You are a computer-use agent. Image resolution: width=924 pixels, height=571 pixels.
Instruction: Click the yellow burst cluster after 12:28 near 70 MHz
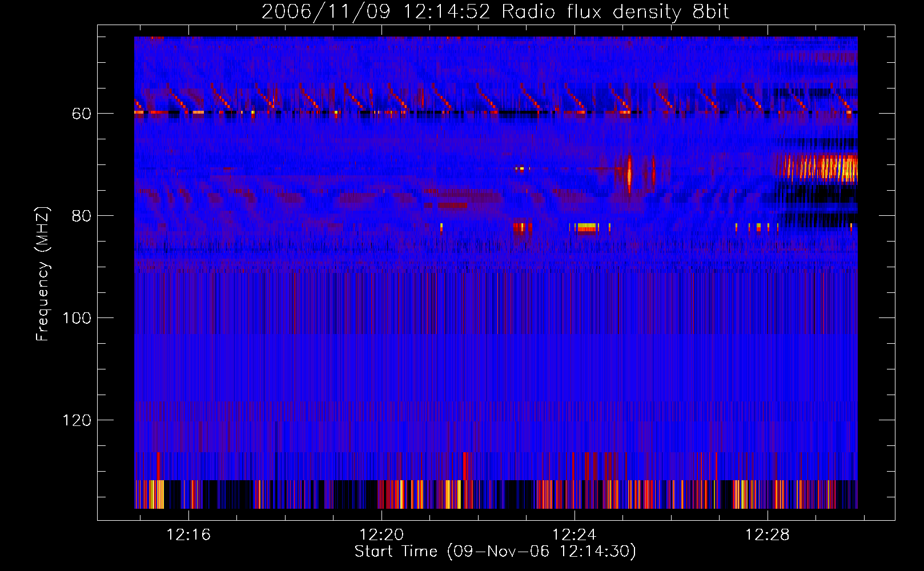(820, 168)
